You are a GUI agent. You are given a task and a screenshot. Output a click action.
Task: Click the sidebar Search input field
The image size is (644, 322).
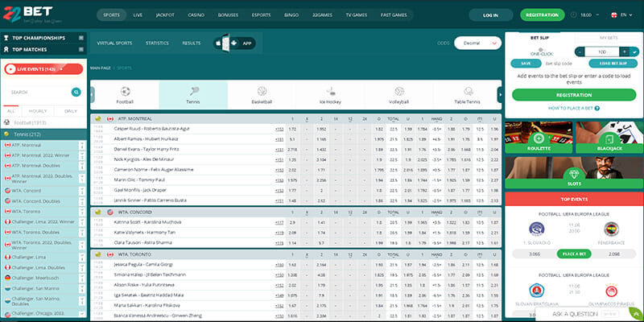[x=39, y=92]
